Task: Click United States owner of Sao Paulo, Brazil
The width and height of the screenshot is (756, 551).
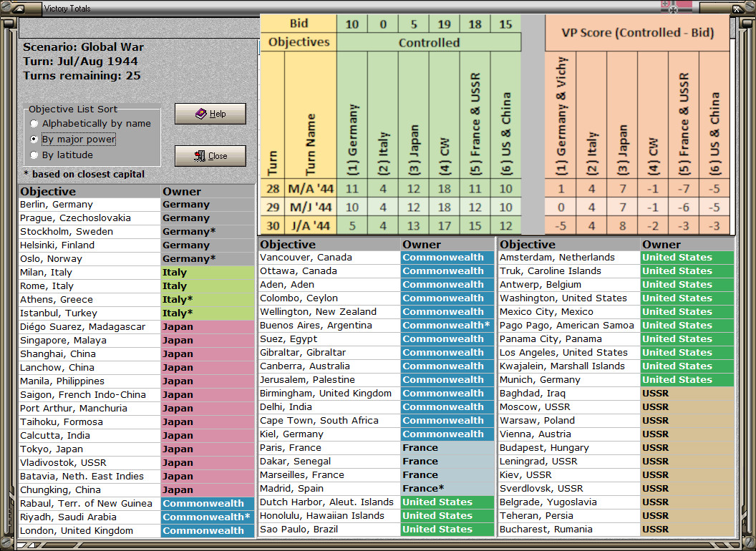Action: pos(447,530)
